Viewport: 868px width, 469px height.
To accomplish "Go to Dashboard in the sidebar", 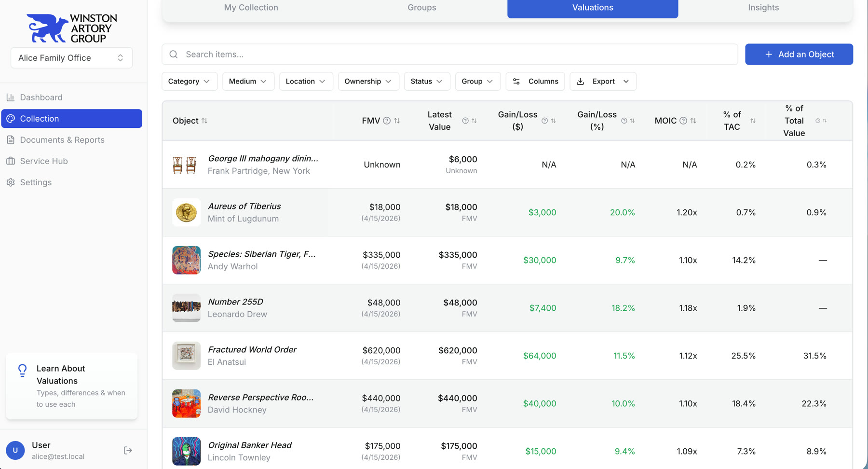I will pos(71,97).
